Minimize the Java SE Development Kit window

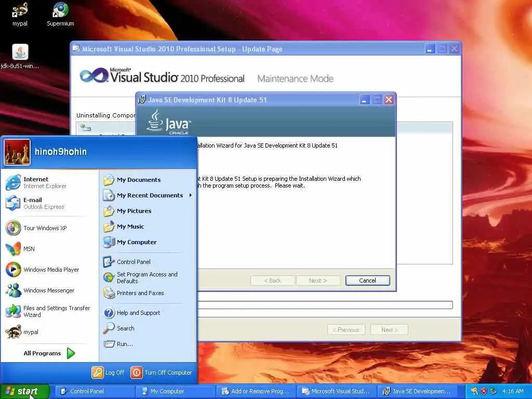(365, 100)
